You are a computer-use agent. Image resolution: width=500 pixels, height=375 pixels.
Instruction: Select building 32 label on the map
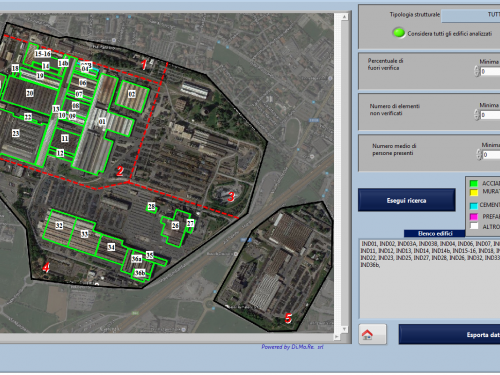[59, 226]
